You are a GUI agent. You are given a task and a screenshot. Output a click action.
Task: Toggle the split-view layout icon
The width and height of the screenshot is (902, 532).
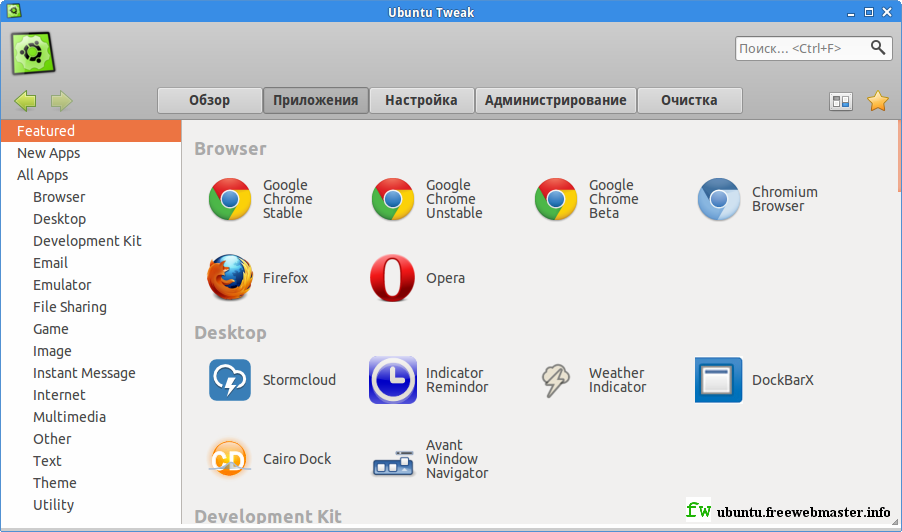tap(841, 102)
